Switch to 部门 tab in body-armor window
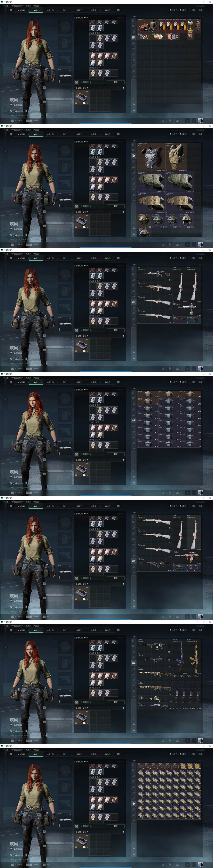The width and height of the screenshot is (213, 868). tap(65, 134)
